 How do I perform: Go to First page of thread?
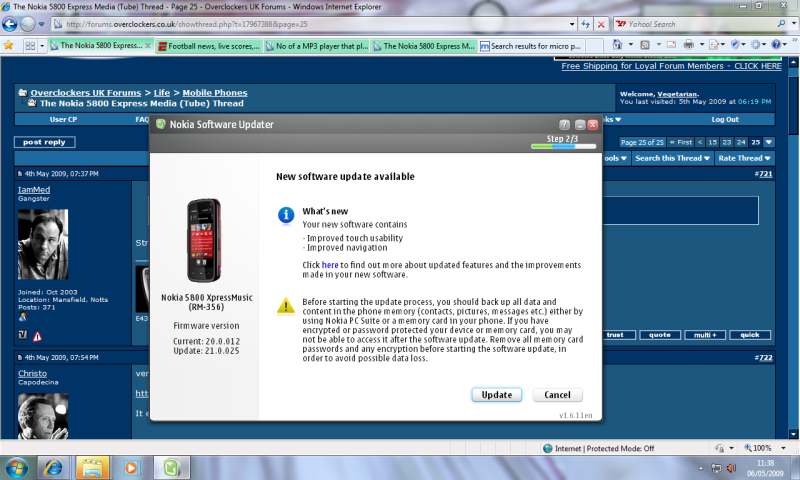click(681, 142)
